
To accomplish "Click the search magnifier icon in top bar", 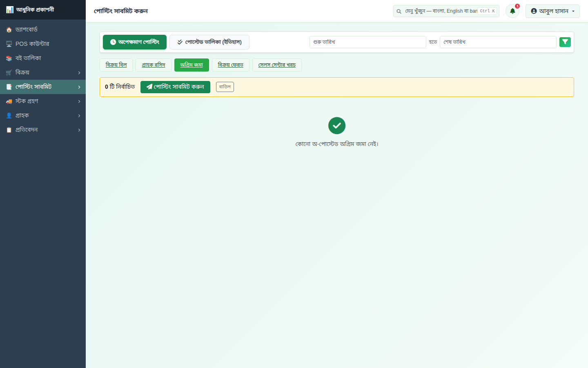I will (399, 11).
